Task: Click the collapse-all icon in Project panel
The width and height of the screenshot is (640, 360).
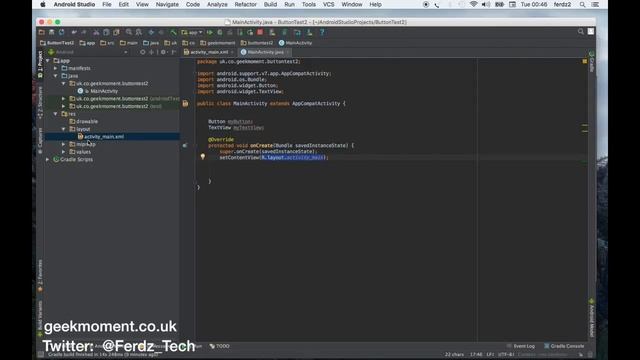Action: [x=151, y=52]
